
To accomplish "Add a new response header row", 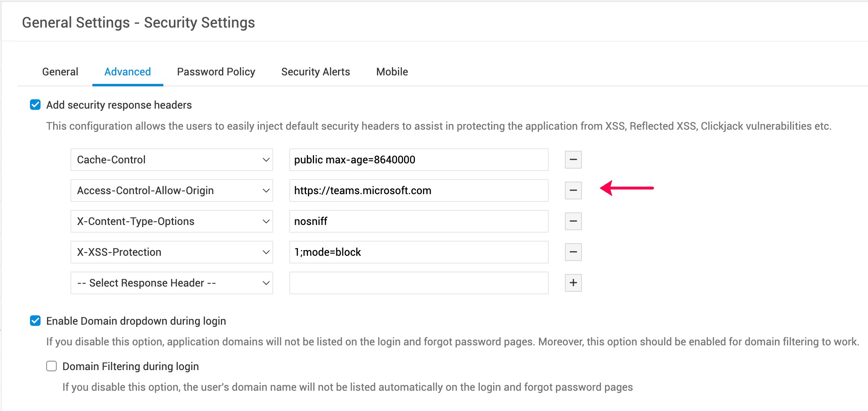I will (573, 283).
